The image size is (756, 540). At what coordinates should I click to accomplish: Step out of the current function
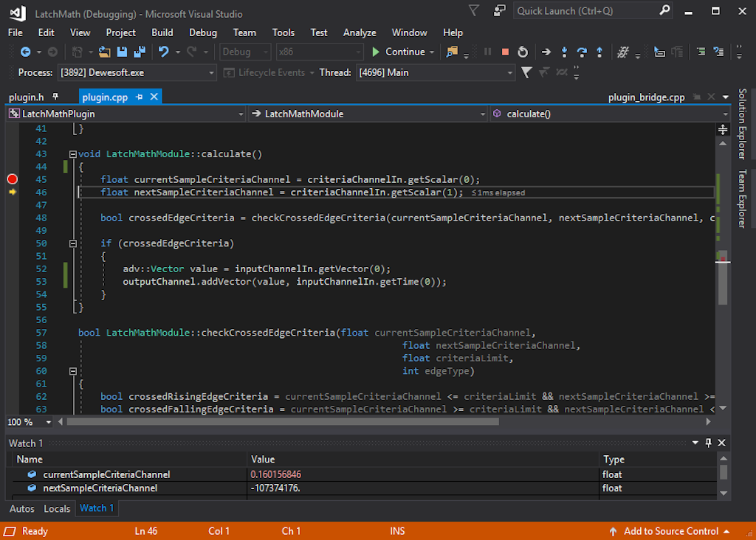[x=599, y=52]
